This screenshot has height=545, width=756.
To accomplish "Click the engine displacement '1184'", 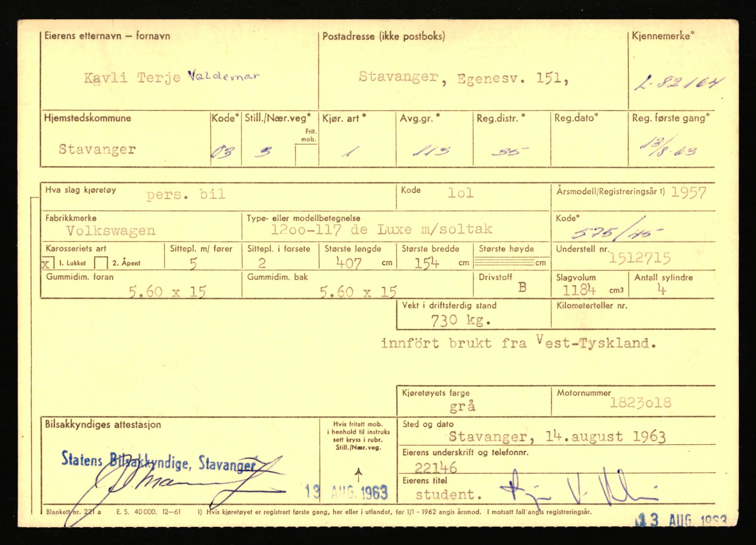I will pos(579,290).
